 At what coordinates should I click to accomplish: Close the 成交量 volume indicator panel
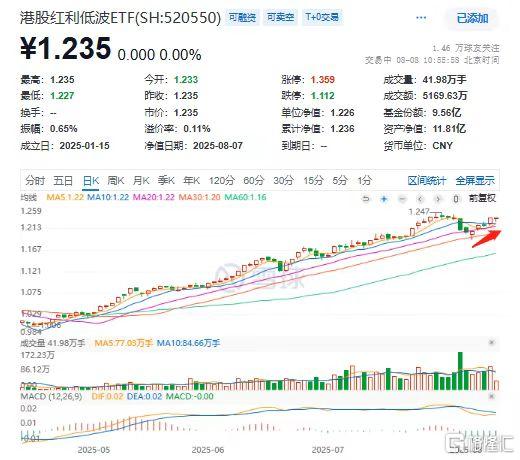492,342
